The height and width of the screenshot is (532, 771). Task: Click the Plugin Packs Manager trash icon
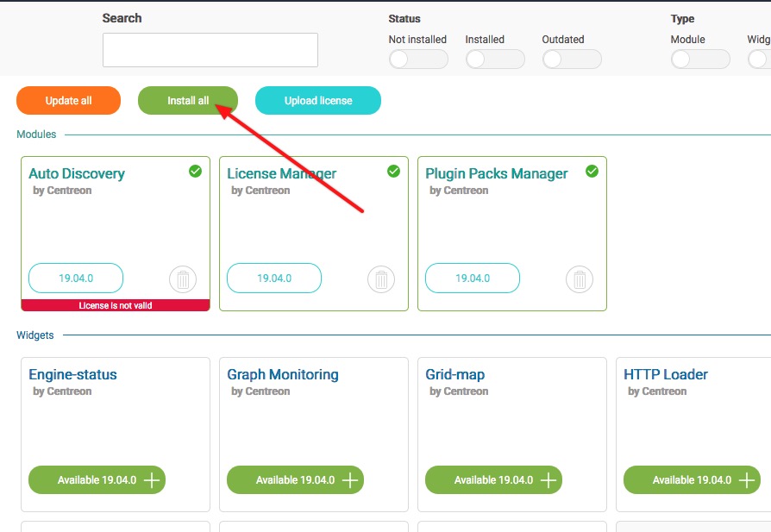(x=580, y=279)
